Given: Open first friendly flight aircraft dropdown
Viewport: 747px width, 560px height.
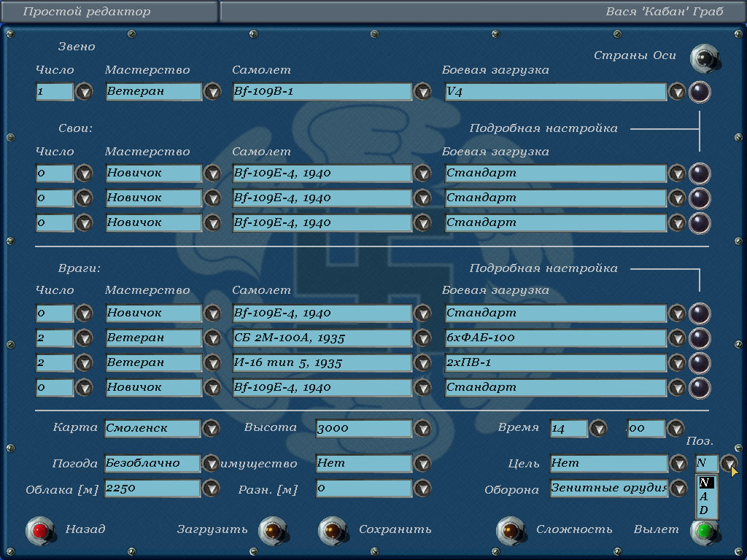Looking at the screenshot, I should (x=422, y=174).
